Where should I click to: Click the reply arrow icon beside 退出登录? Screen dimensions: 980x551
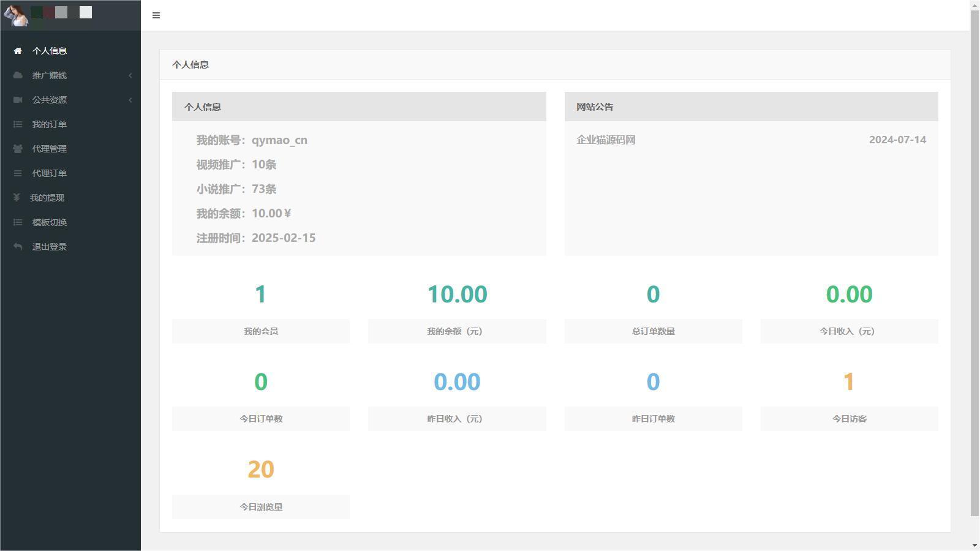point(18,247)
